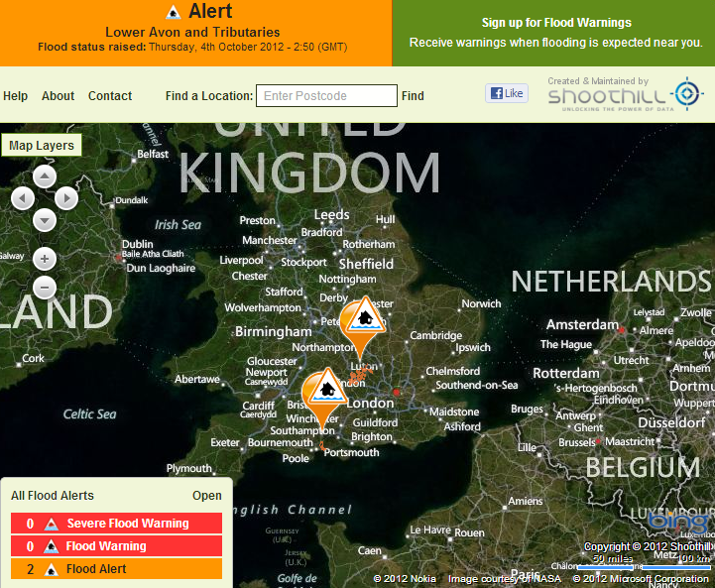Click the Flood Warning triangle icon
The image size is (715, 588).
[52, 546]
